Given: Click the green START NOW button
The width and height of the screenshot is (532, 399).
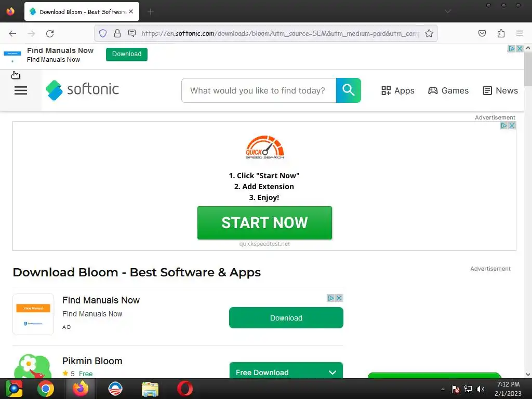Looking at the screenshot, I should coord(264,223).
